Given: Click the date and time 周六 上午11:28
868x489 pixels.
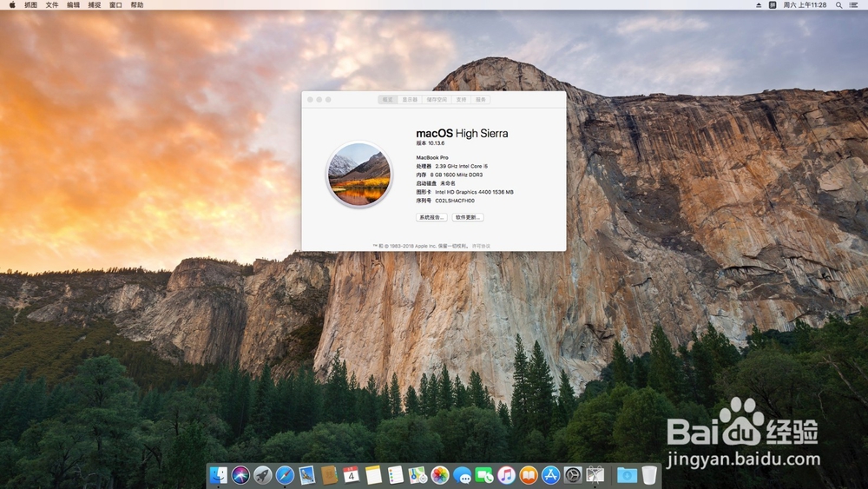Looking at the screenshot, I should 805,4.
